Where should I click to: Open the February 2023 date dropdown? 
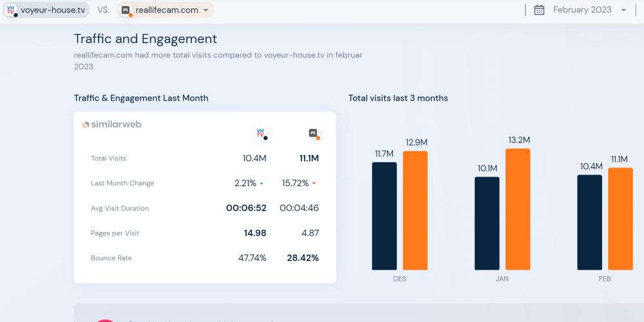tap(623, 10)
